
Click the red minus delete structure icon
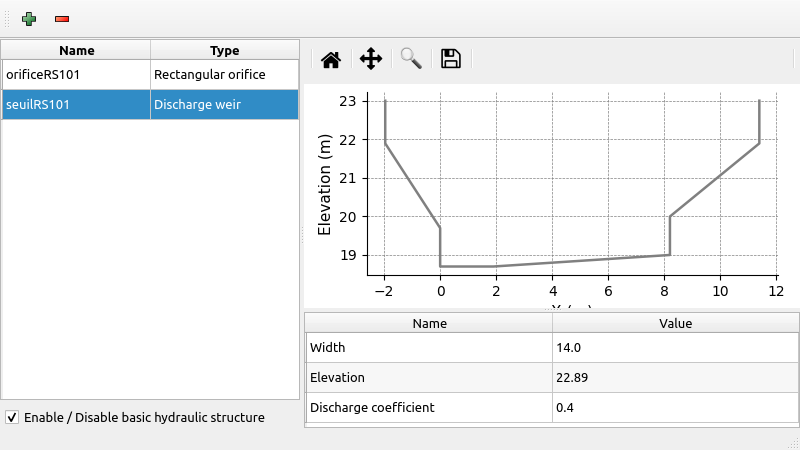point(62,19)
